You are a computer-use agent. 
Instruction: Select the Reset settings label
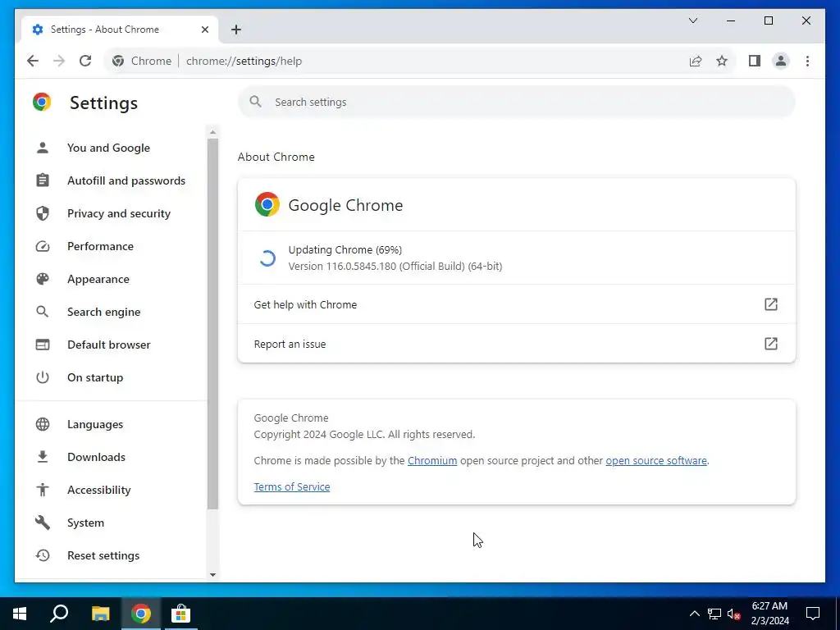pyautogui.click(x=103, y=555)
